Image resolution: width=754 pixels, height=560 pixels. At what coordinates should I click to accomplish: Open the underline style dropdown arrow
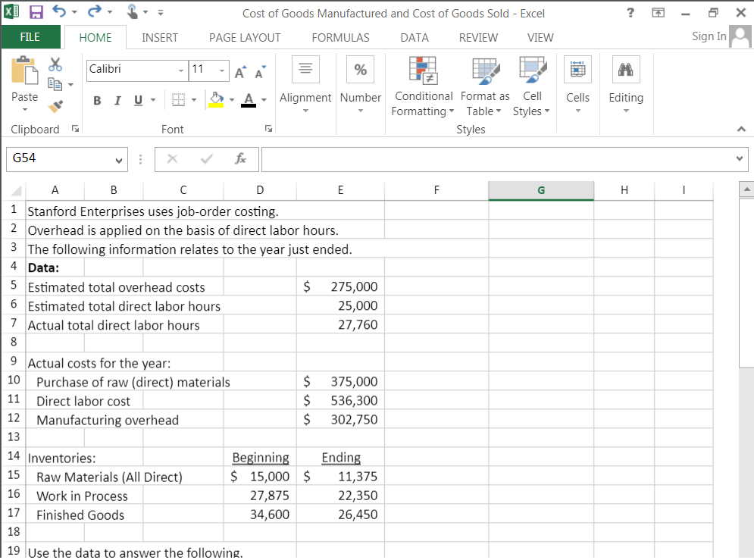coord(153,100)
